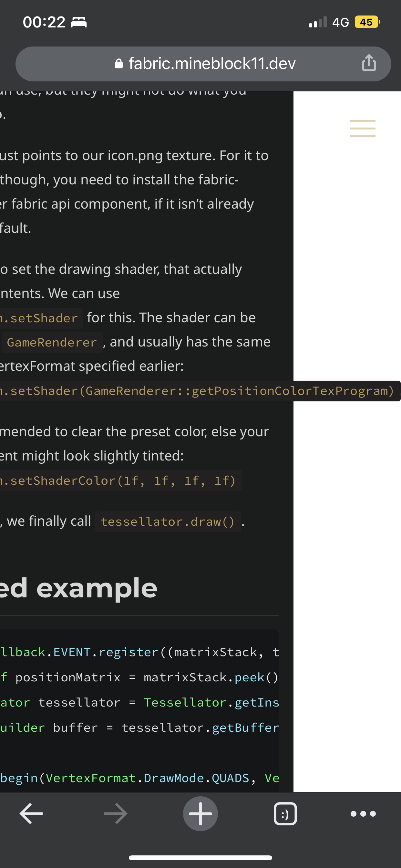The width and height of the screenshot is (401, 868).
Task: Tap the share/upload icon beside the URL
Action: [369, 64]
